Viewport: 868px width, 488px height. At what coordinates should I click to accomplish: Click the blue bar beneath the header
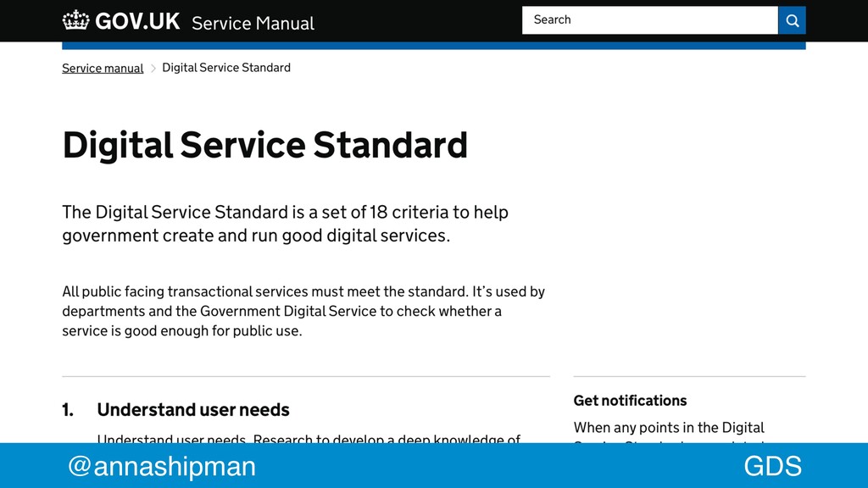[x=434, y=46]
